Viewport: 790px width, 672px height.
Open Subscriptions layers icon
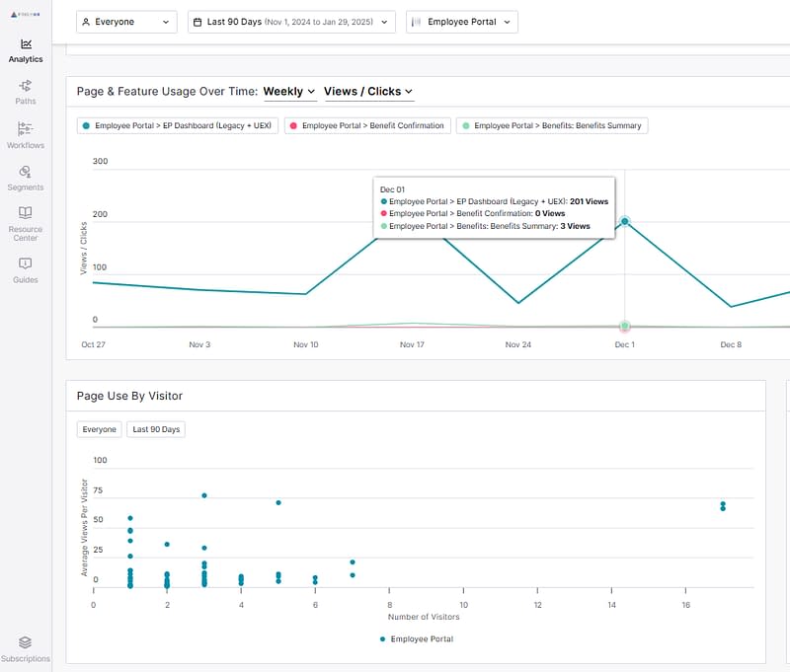(x=26, y=642)
